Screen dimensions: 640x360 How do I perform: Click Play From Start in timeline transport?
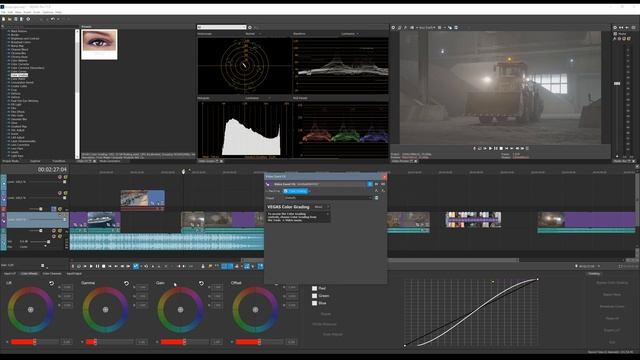[85, 266]
